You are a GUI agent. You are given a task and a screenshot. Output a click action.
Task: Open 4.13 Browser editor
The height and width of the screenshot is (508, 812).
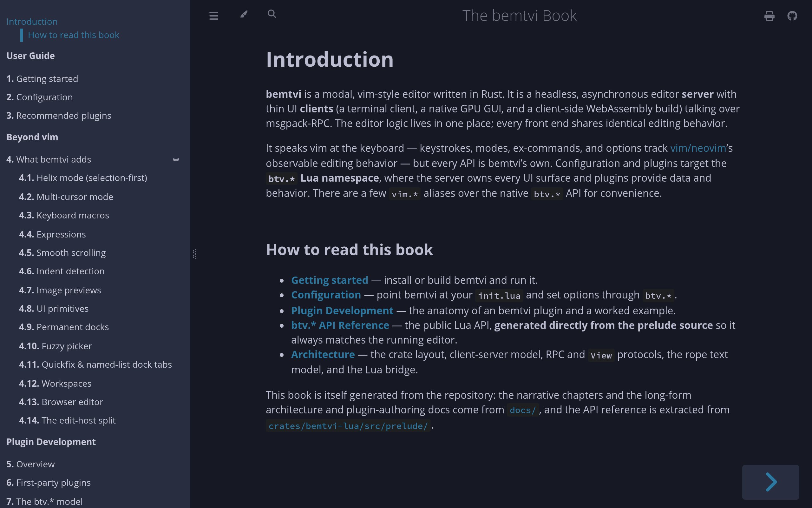[x=61, y=402]
